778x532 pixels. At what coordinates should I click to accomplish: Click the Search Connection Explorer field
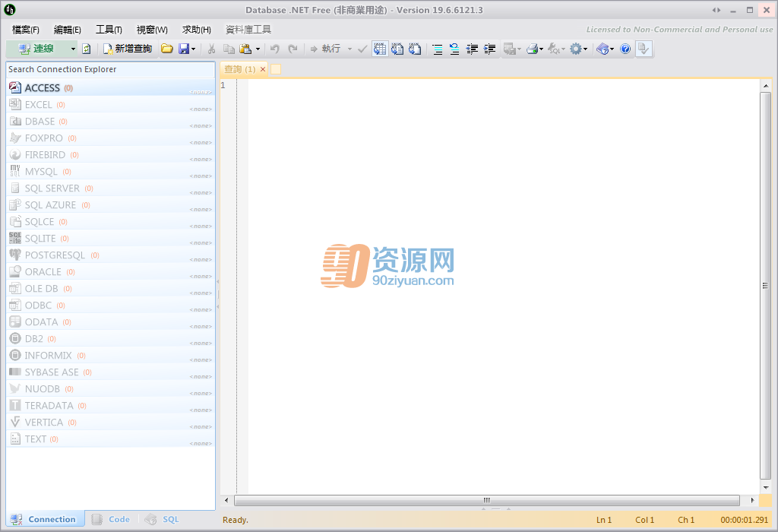tap(111, 69)
